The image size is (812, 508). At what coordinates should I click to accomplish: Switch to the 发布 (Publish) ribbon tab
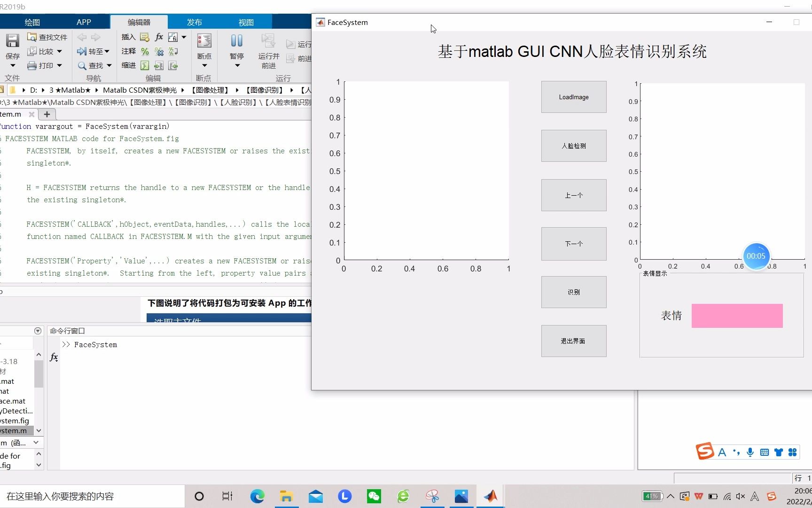194,22
